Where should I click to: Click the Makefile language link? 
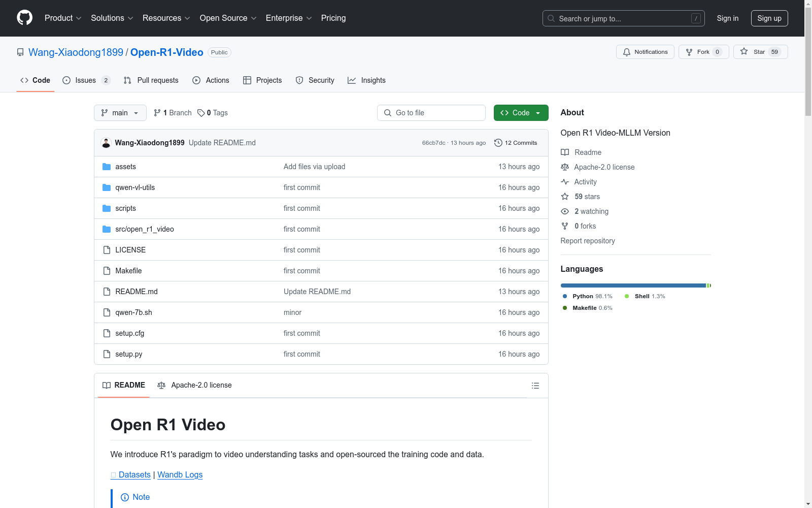coord(588,308)
